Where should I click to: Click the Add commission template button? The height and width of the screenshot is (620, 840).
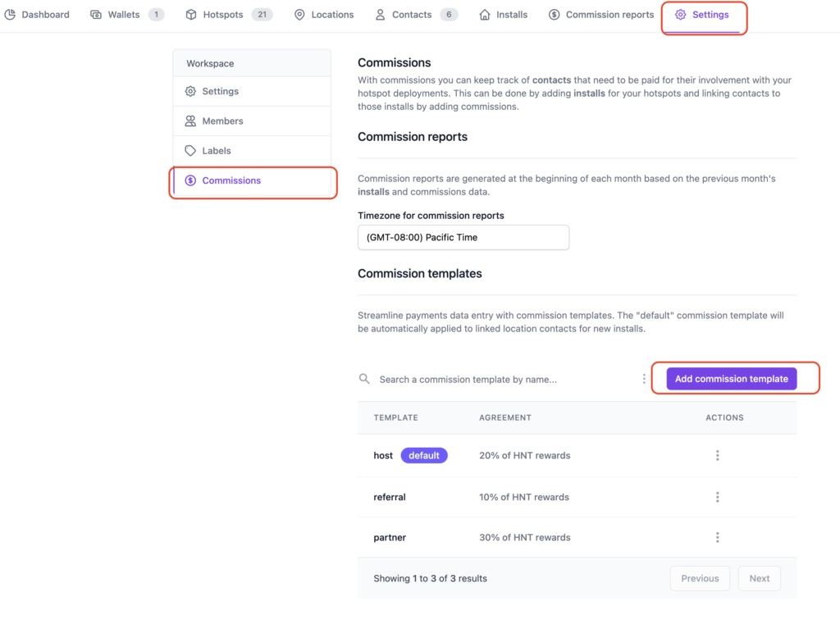(x=732, y=379)
